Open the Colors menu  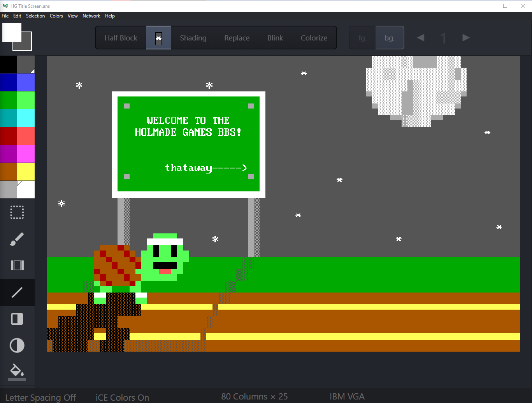point(56,16)
